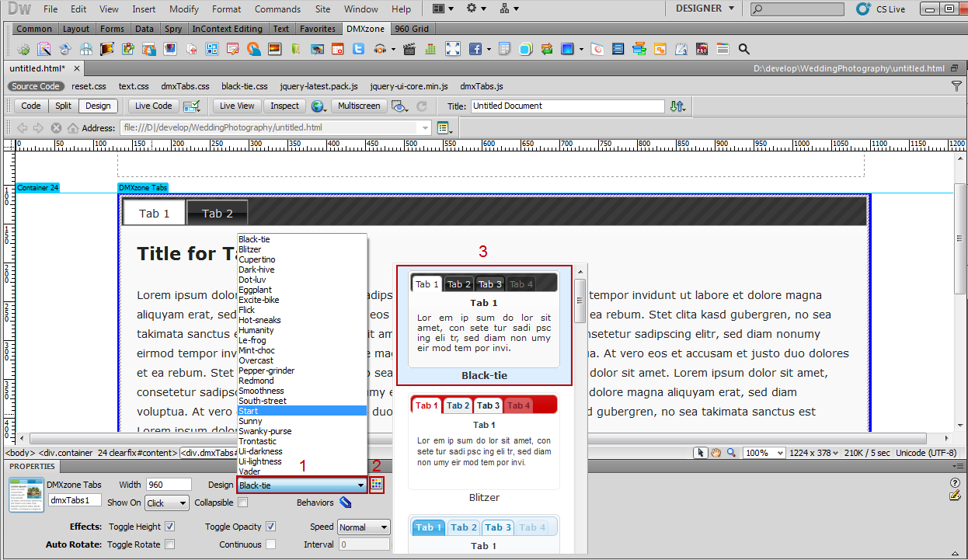
Task: Open Preview in browser globe icon
Action: point(319,106)
